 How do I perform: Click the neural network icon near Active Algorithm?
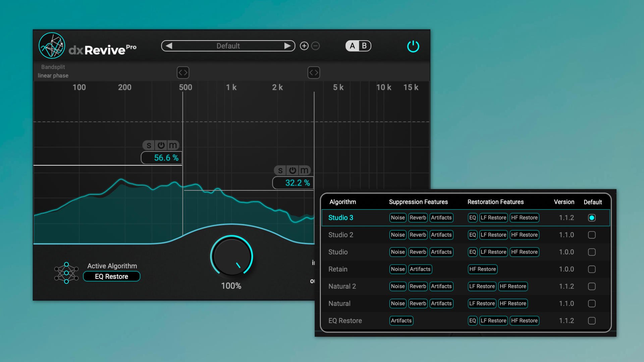point(66,272)
